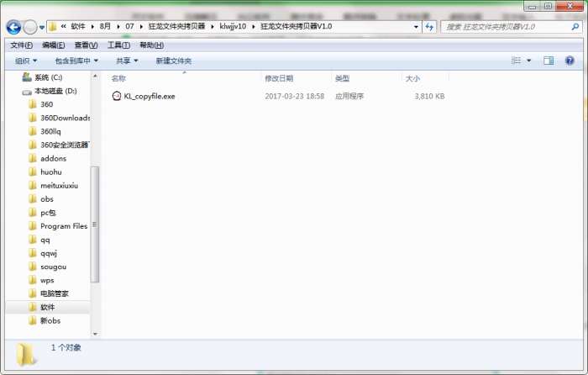
Task: Click the 狂龙文件夹拷贝器 breadcrumb segment
Action: click(x=176, y=27)
